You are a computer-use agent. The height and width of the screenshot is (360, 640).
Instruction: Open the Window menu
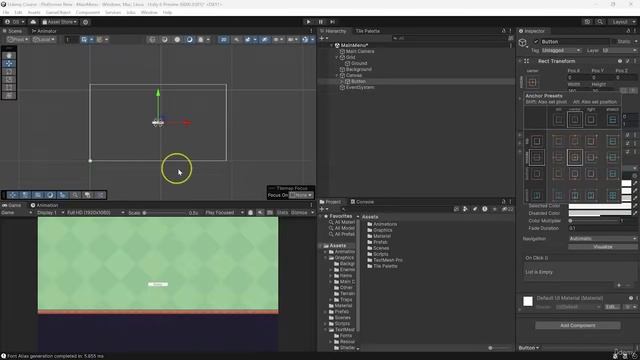click(x=149, y=13)
